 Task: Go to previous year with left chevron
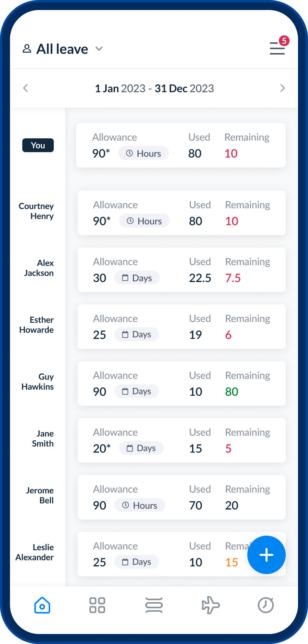coord(26,88)
